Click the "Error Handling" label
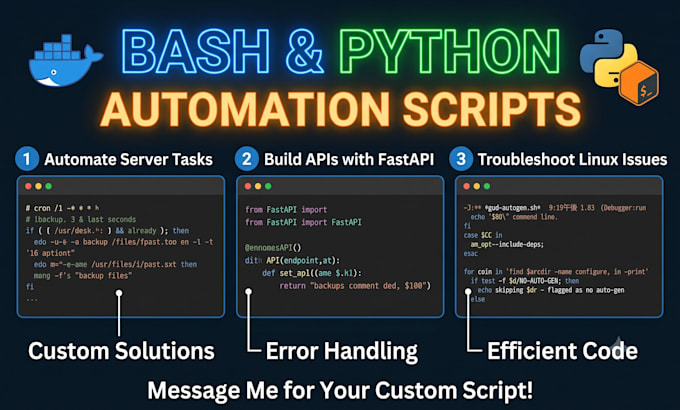680x410 pixels. point(342,351)
